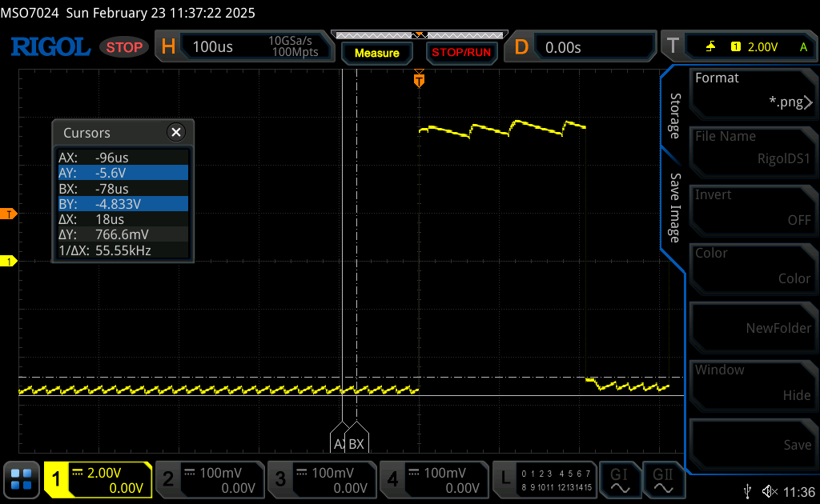820x504 pixels.
Task: Open the delay D label
Action: tap(521, 47)
